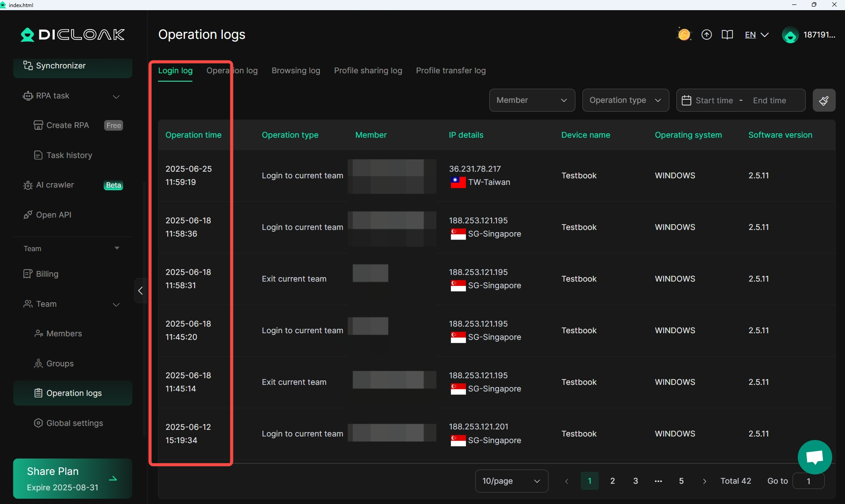Screen dimensions: 845x504
Task: Click the green user avatar
Action: tap(790, 35)
